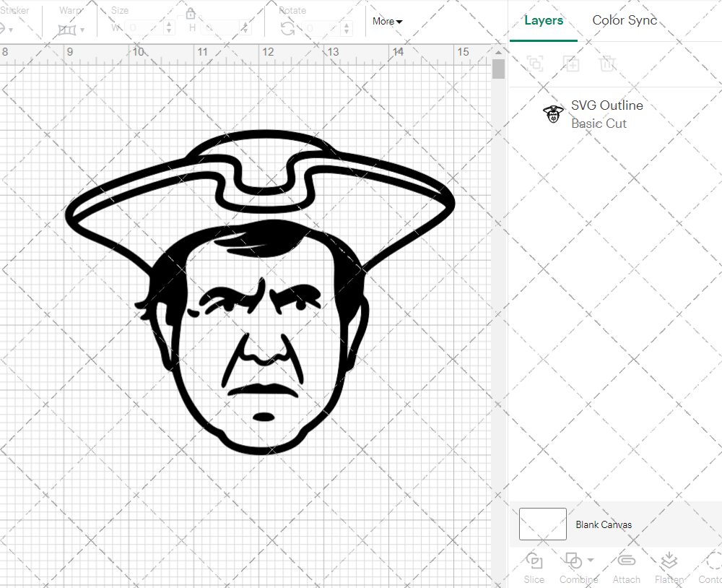Screen dimensions: 722x588
Task: Switch to the Color Sync tab
Action: pos(625,20)
